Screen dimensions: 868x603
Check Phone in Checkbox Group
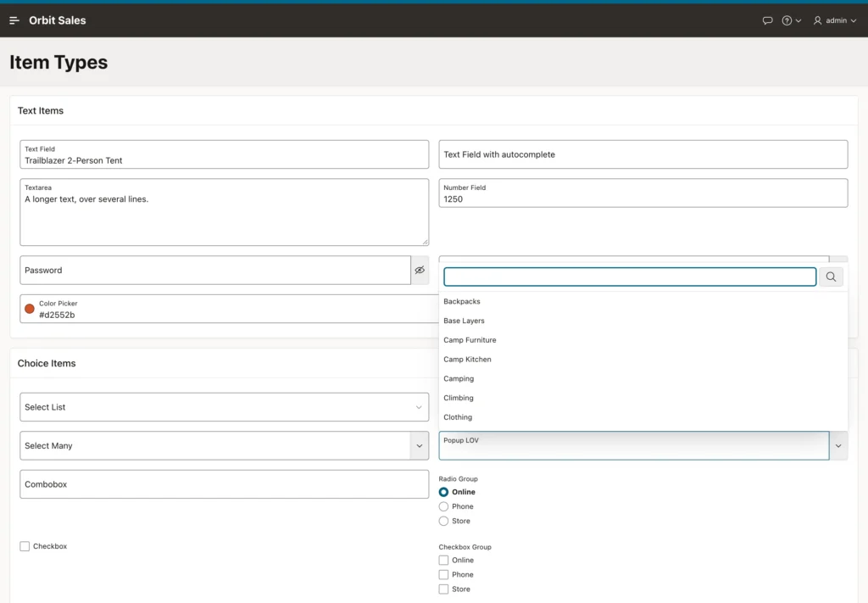[x=443, y=575]
